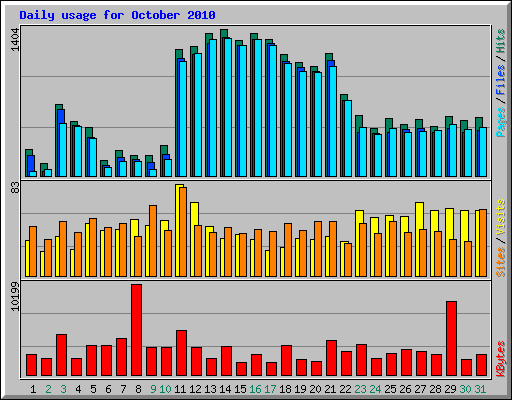This screenshot has height=400, width=512.
Task: Click day "19" on the x-axis
Action: 300,389
